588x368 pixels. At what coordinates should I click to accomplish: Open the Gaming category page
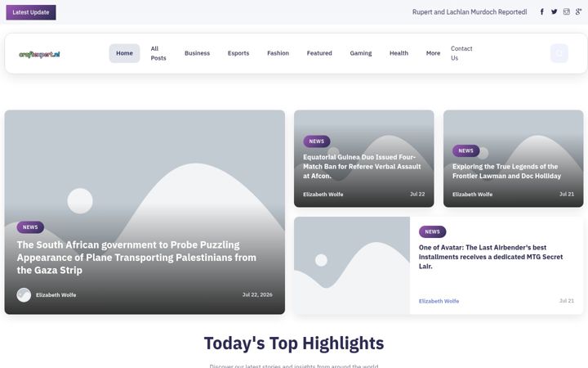pyautogui.click(x=361, y=53)
